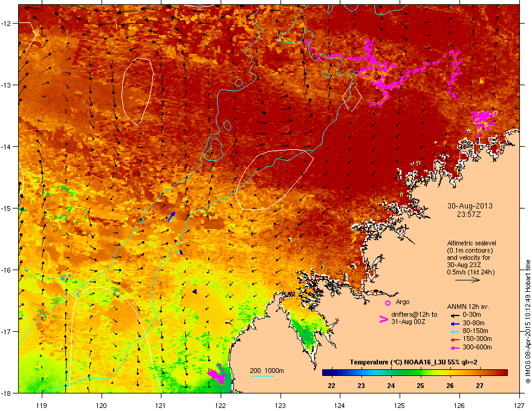Click the 'drifters@12h to' legend label
Viewport: 532px width, 411px height.
(x=414, y=314)
